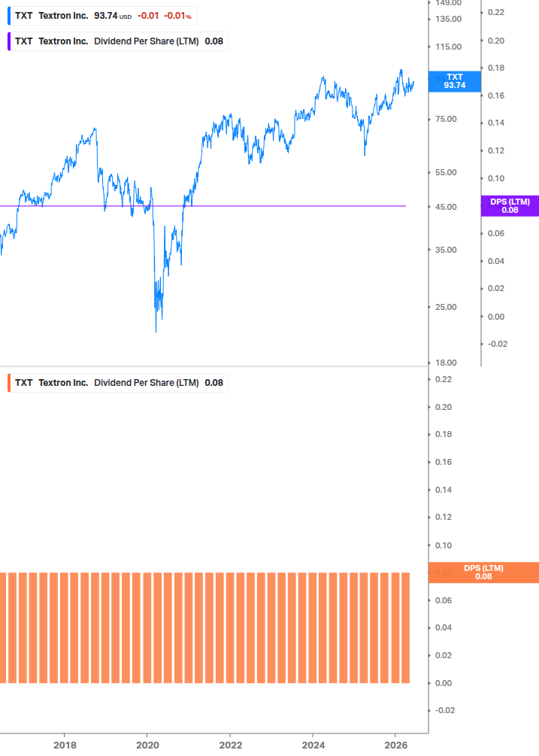Image resolution: width=539 pixels, height=756 pixels.
Task: Click the -0.02 label on the lower DPS axis
Action: 444,710
